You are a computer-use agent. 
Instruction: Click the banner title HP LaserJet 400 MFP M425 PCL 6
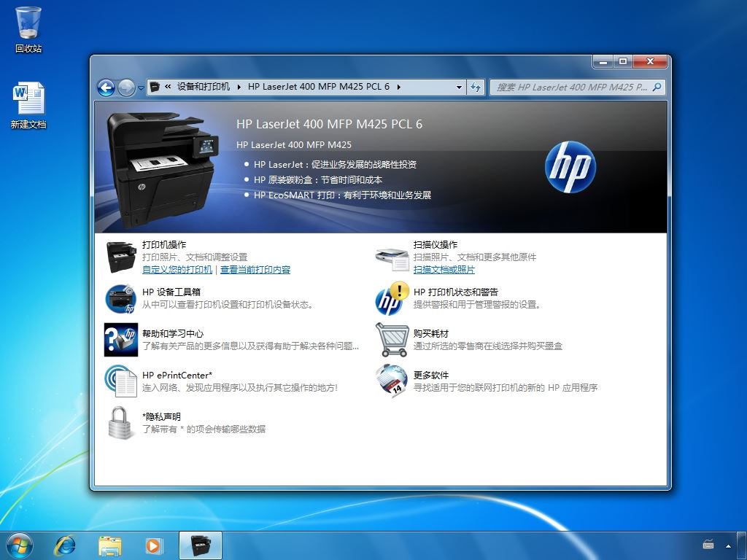click(329, 124)
